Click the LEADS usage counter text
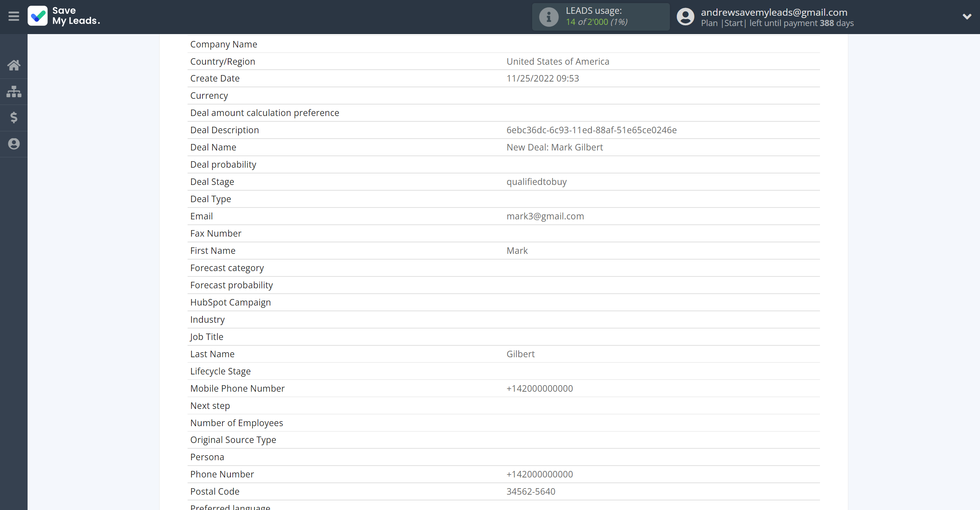This screenshot has width=980, height=510. 597,22
